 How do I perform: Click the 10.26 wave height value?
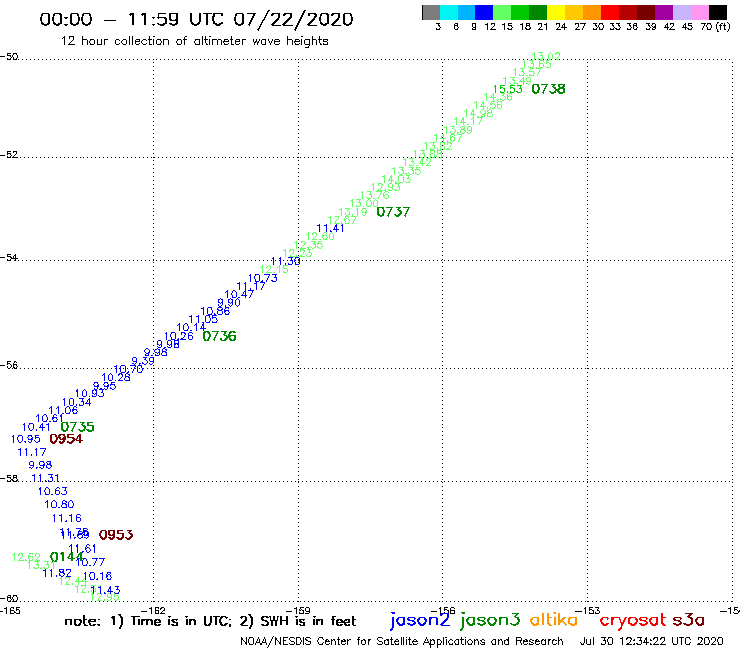coord(178,337)
